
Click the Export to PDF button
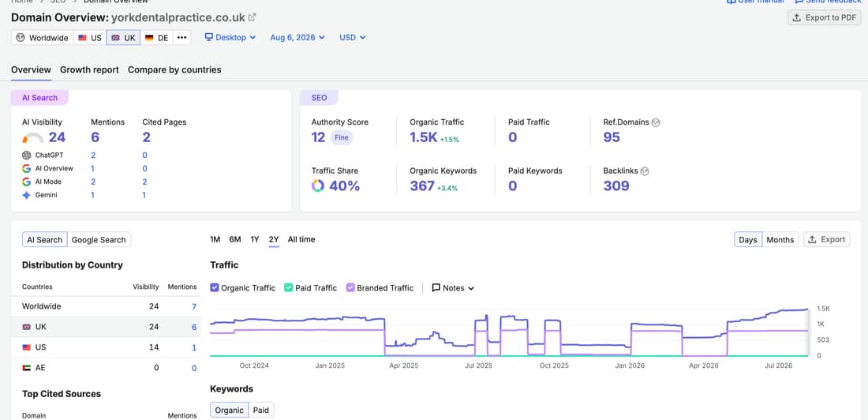tap(825, 17)
